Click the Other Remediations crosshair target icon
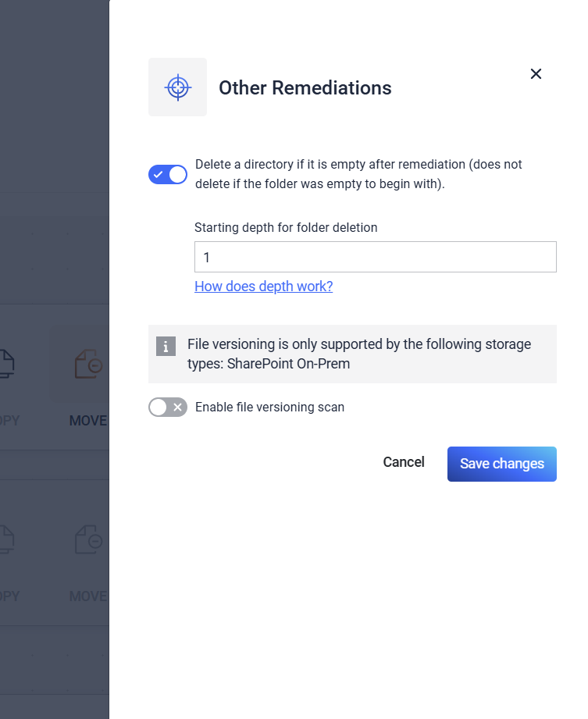588x719 pixels. coord(178,87)
